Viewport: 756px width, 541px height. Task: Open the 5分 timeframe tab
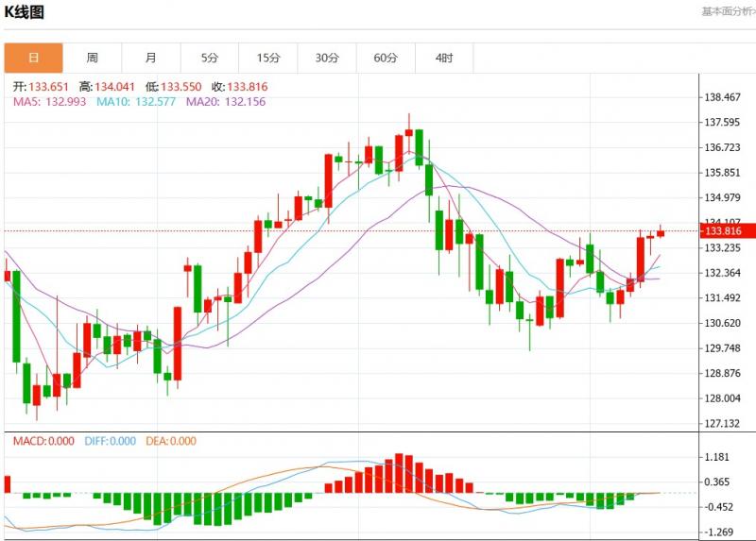[210, 58]
